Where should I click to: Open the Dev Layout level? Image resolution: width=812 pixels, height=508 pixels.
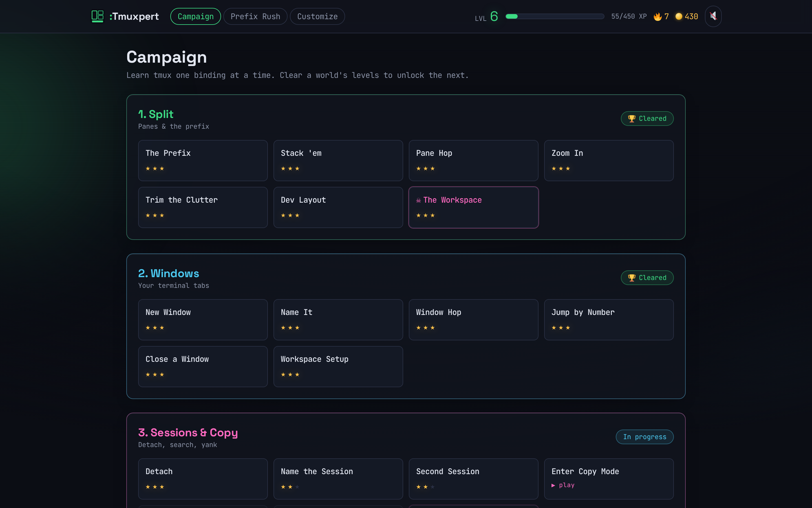[338, 207]
